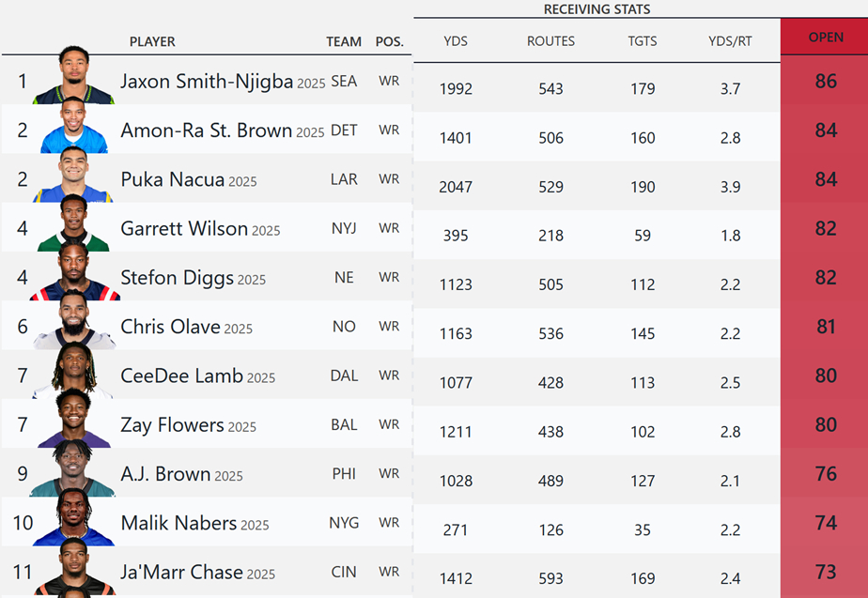Open Zay Flowers player name link
The height and width of the screenshot is (598, 868).
coord(172,425)
